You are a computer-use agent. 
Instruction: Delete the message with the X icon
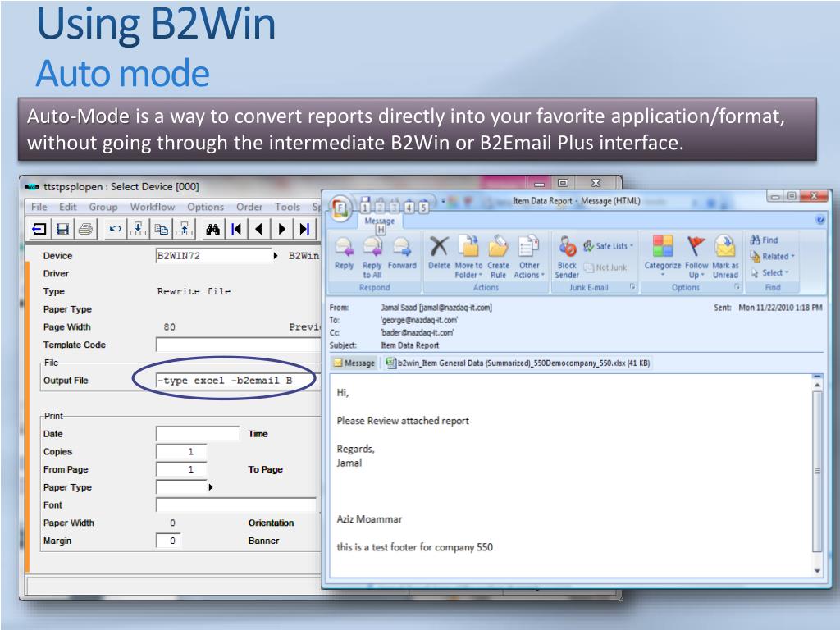[x=439, y=253]
